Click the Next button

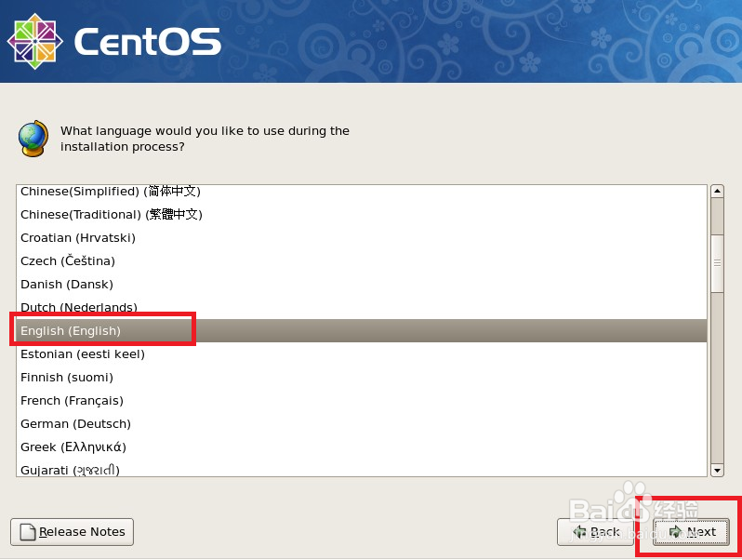tap(691, 532)
